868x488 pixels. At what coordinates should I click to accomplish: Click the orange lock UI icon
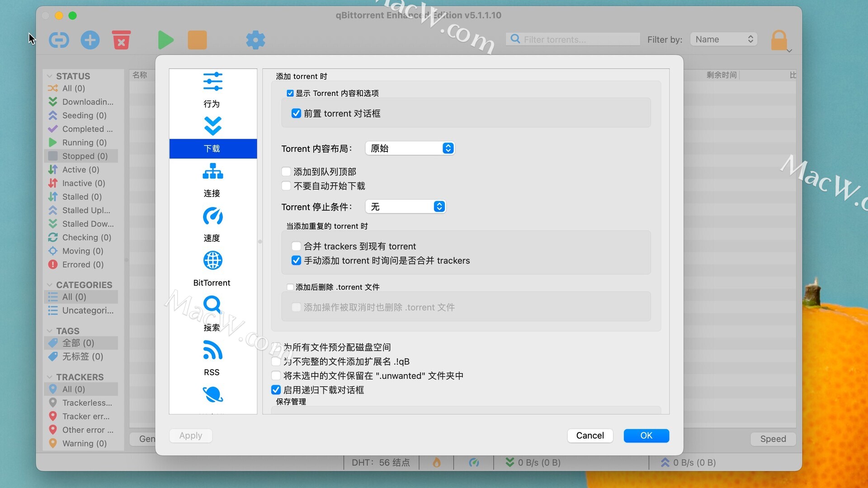click(779, 40)
